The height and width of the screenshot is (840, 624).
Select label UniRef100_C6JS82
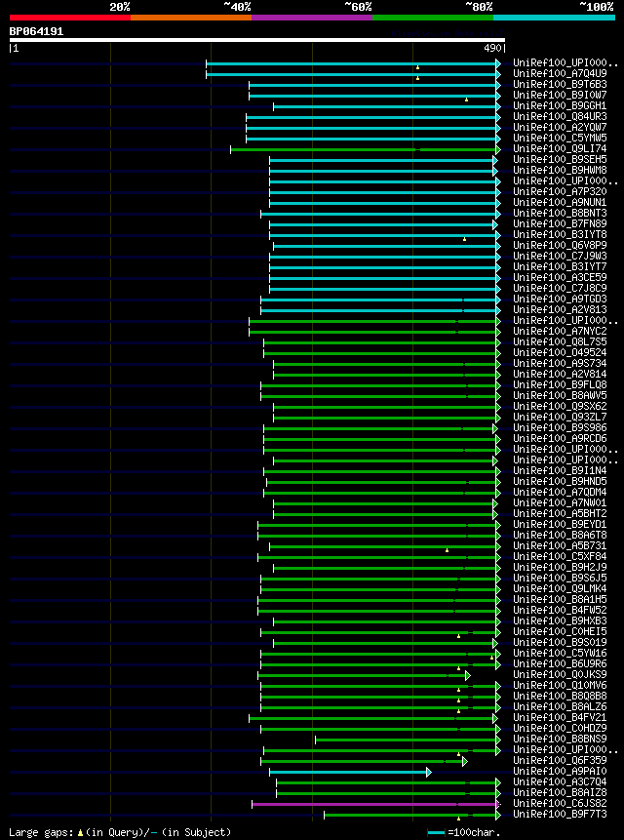(560, 803)
